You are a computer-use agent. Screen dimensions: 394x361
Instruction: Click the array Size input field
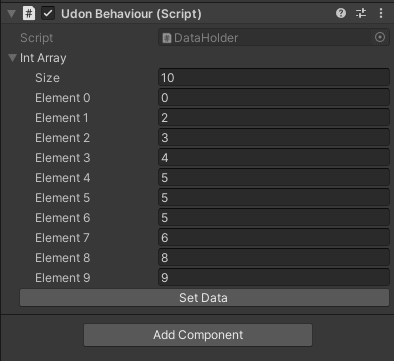[x=274, y=78]
